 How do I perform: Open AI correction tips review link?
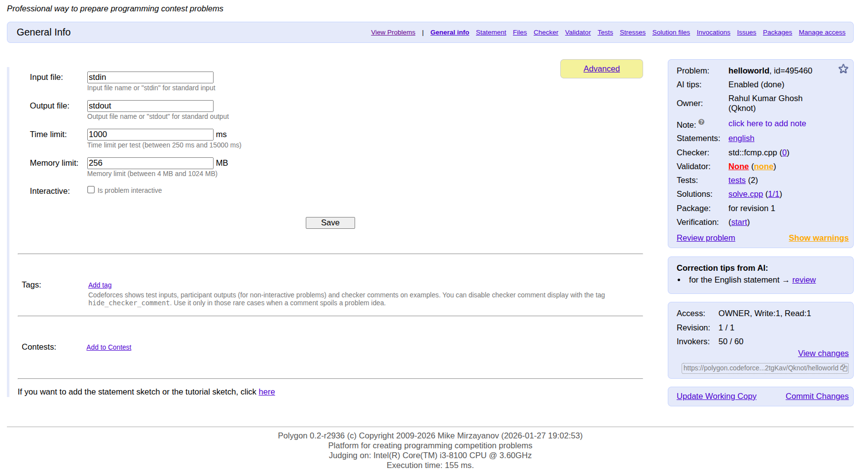click(803, 280)
